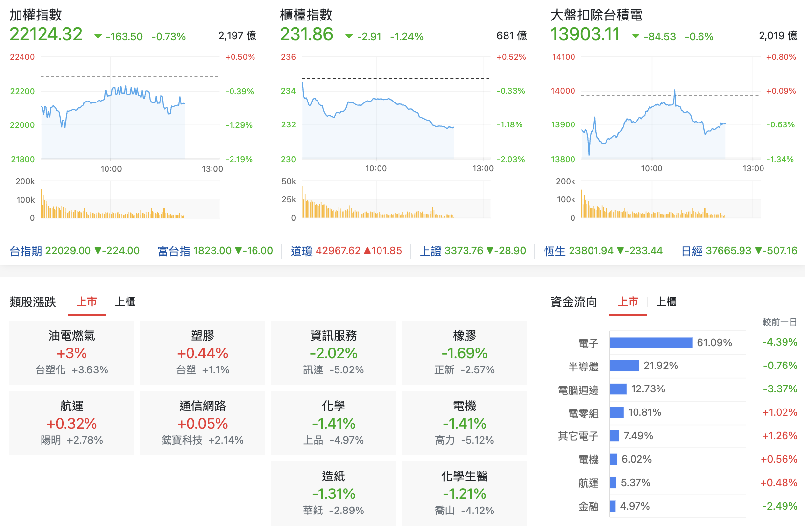Open the 塑膠 sector card
Screen dimensions: 805x532
coord(203,353)
